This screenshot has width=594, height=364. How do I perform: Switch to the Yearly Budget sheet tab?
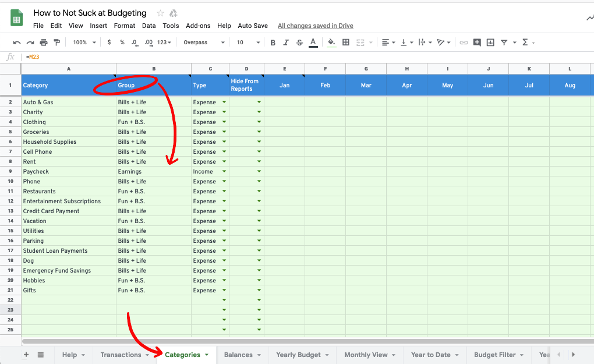coord(298,355)
